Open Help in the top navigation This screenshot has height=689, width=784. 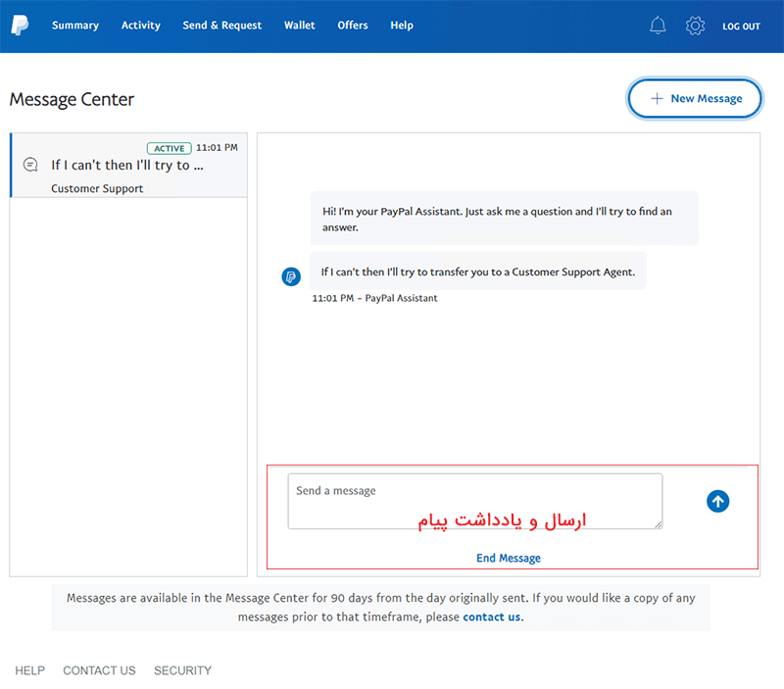(x=402, y=25)
